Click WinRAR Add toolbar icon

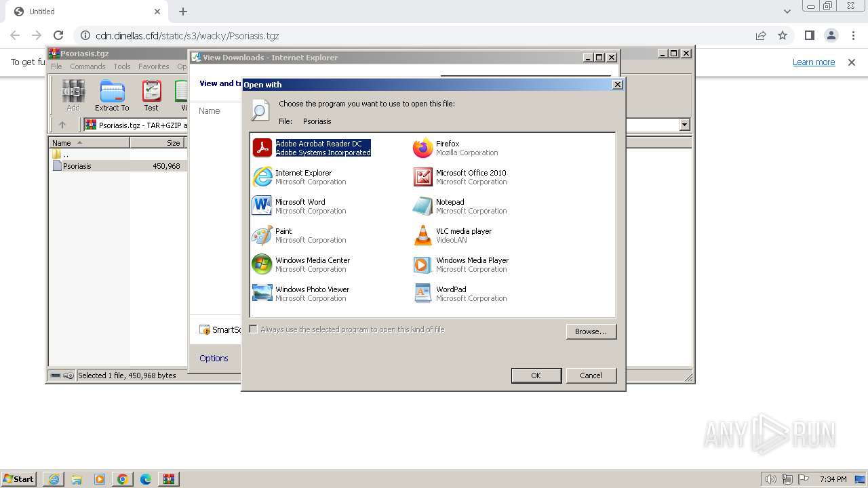pyautogui.click(x=73, y=96)
